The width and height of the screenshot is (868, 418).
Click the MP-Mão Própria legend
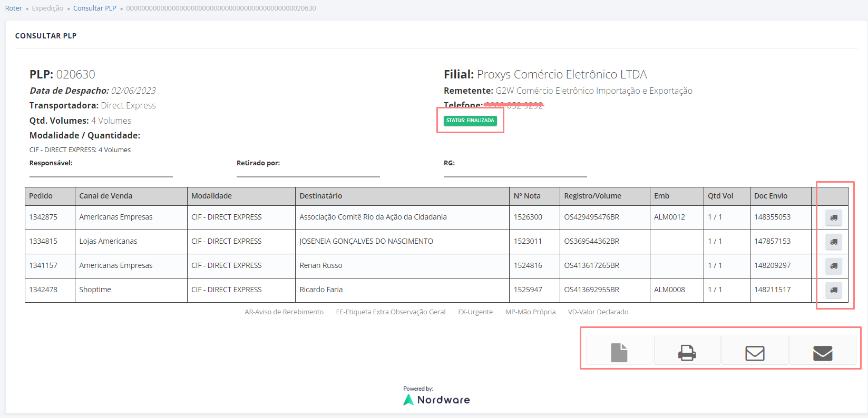pyautogui.click(x=531, y=312)
